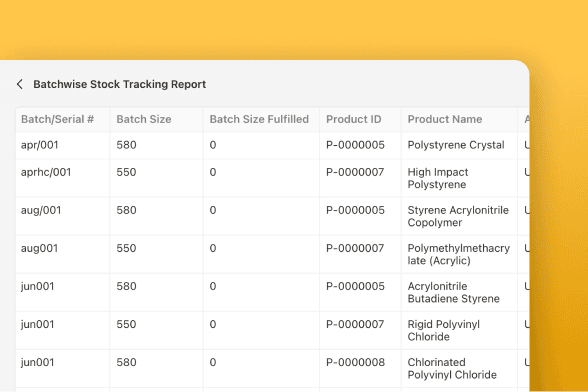Go back using the left chevron arrow
Viewport: 588px width, 392px height.
[x=20, y=84]
